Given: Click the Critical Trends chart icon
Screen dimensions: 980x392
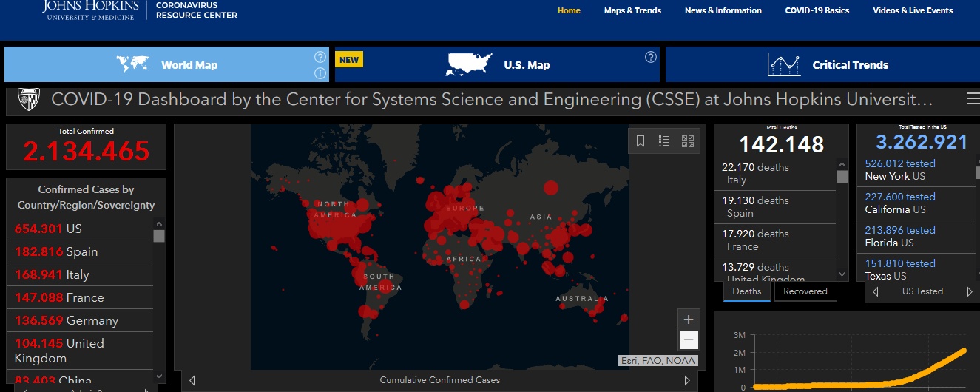Looking at the screenshot, I should pos(784,65).
